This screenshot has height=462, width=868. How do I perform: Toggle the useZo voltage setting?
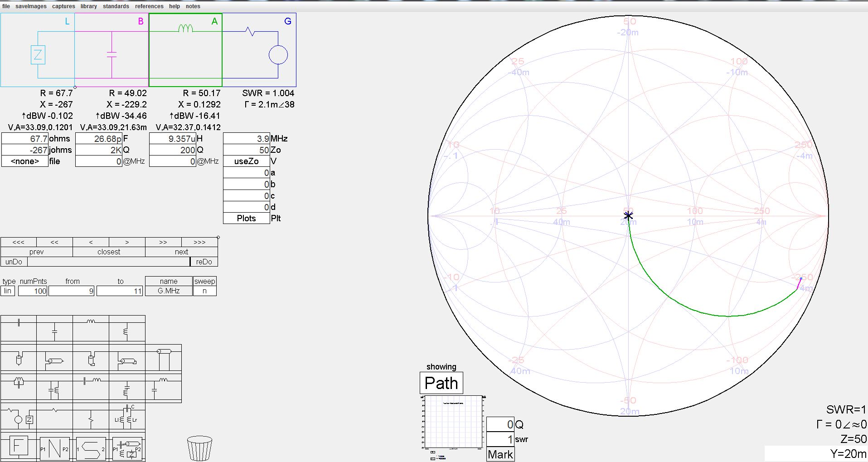tap(246, 161)
